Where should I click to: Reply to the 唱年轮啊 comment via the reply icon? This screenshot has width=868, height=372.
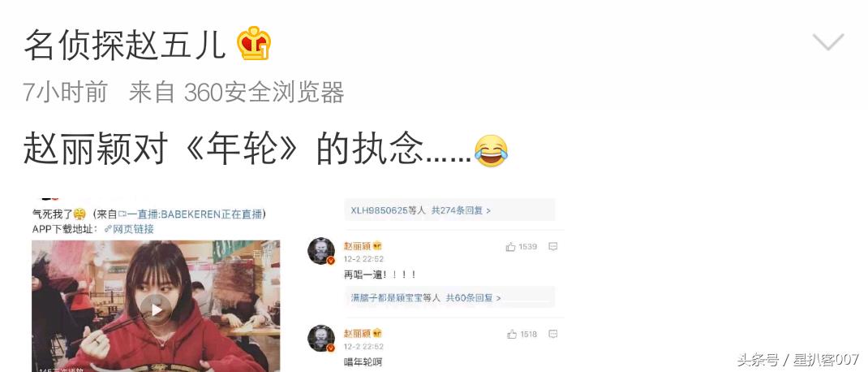tap(552, 335)
